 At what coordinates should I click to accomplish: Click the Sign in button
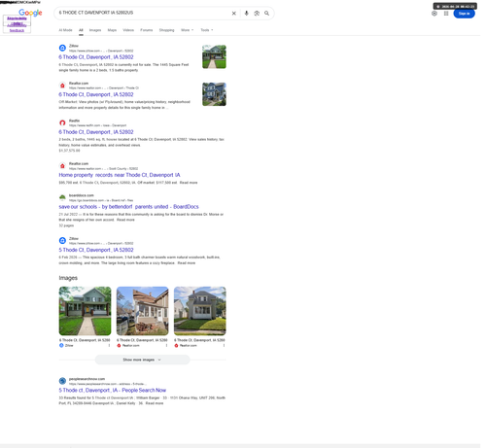pos(464,14)
